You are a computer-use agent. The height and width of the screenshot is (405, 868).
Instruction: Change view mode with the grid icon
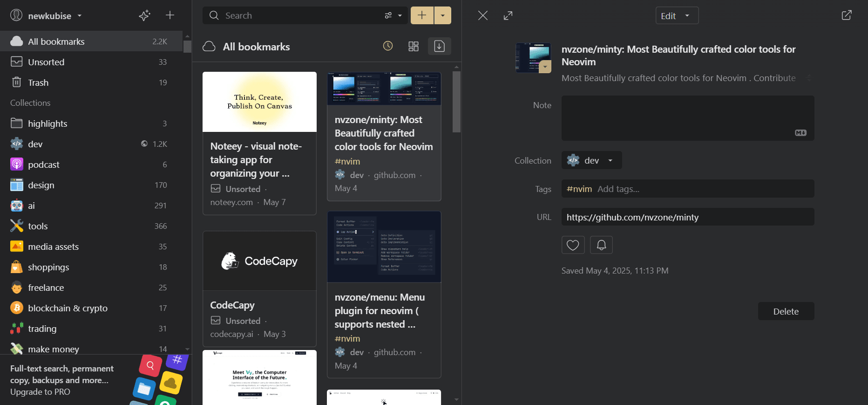point(414,46)
